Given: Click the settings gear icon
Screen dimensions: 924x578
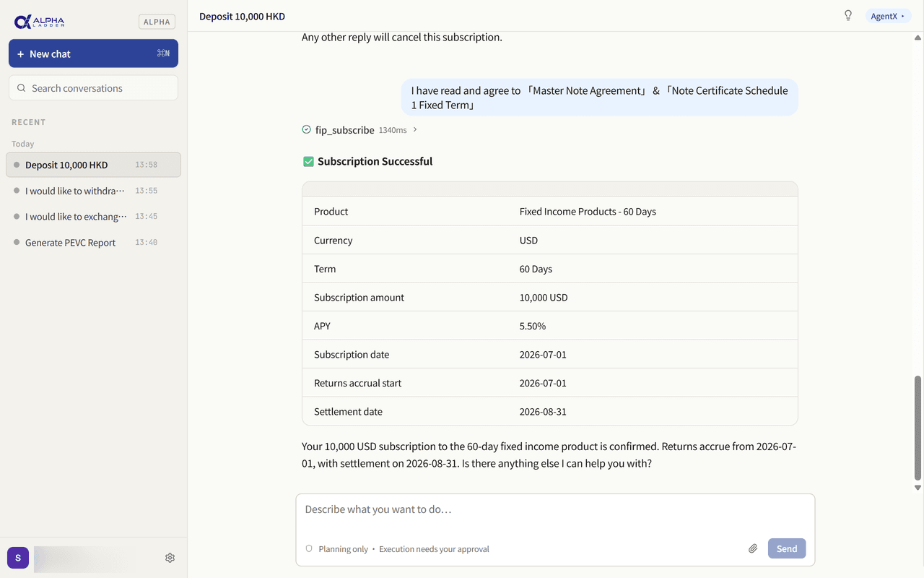Looking at the screenshot, I should [170, 558].
